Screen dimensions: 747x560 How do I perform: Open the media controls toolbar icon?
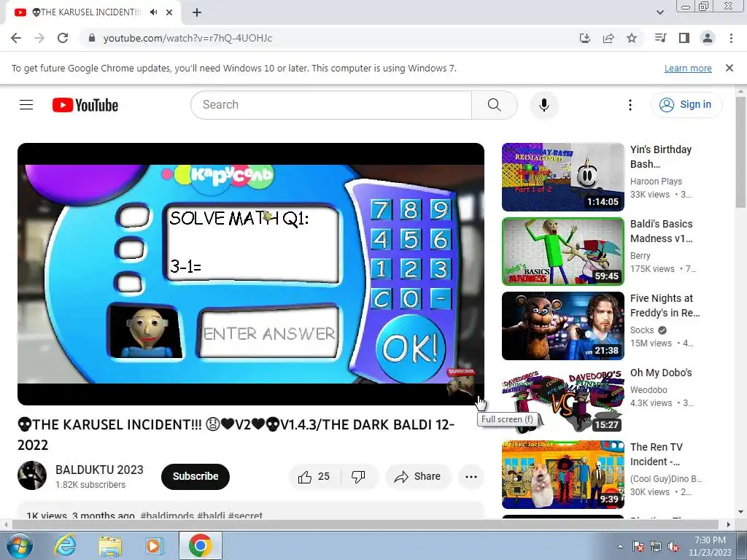[x=660, y=38]
